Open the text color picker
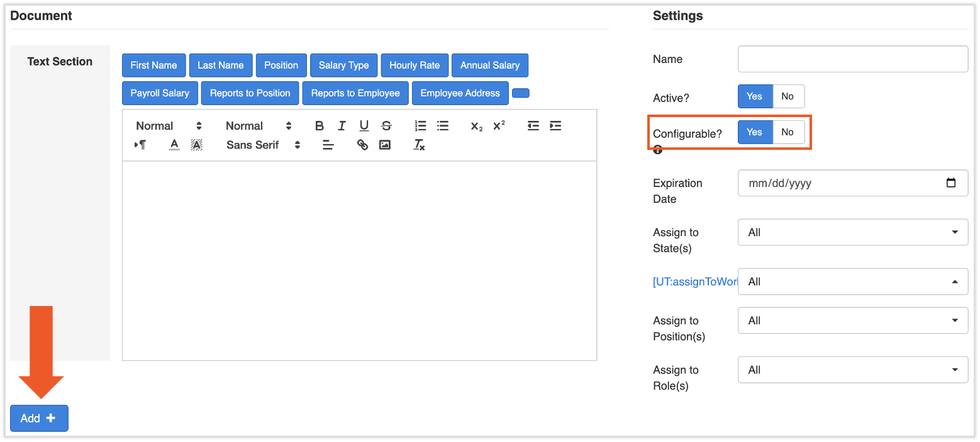980x442 pixels. (175, 145)
